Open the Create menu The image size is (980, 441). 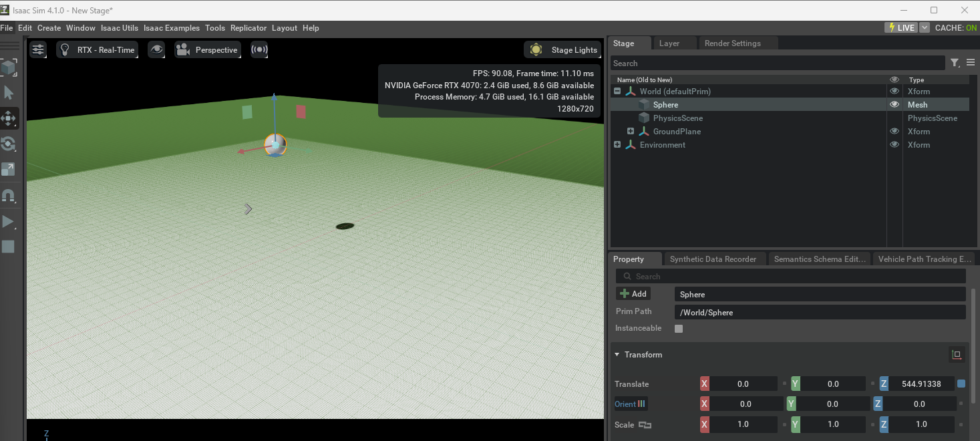[x=49, y=28]
